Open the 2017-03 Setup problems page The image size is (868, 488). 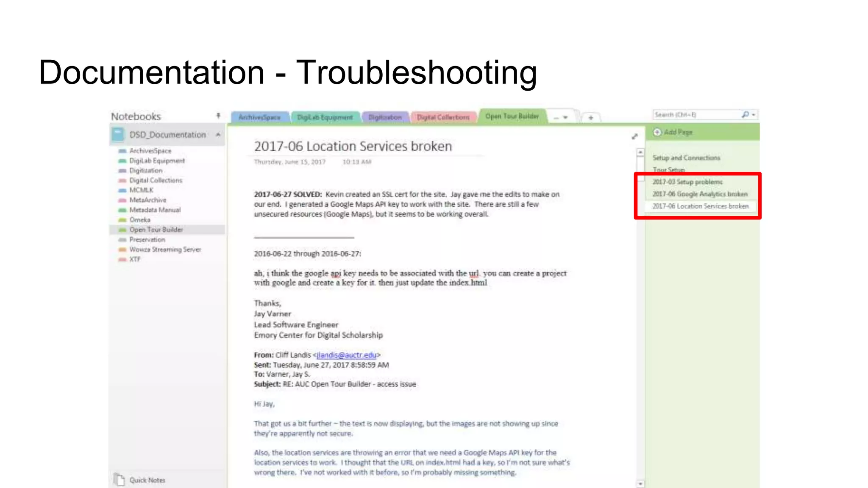tap(687, 182)
